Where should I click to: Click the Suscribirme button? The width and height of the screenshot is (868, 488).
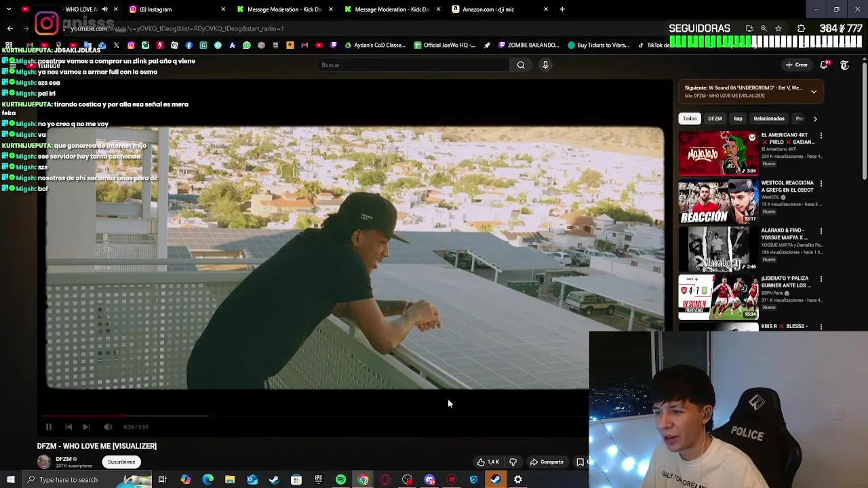pos(121,462)
